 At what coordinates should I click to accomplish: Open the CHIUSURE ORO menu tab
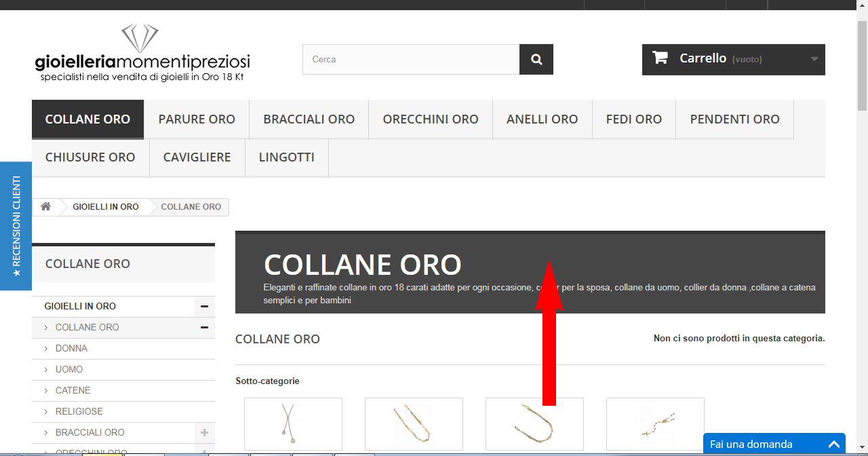[x=90, y=157]
